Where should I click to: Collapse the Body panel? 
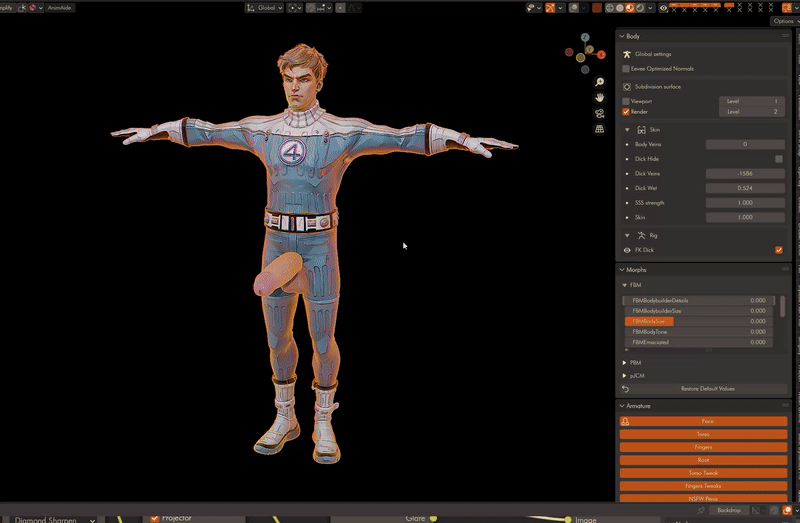click(622, 36)
